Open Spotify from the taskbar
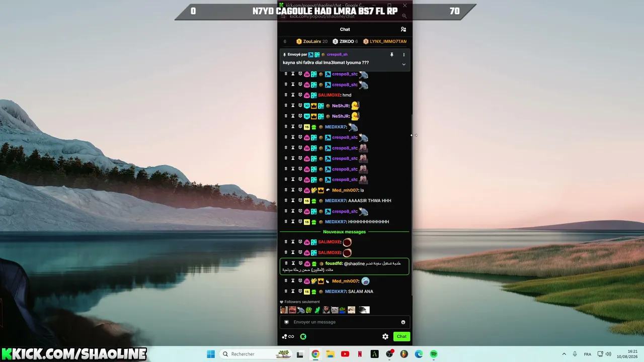644x362 pixels. [x=434, y=354]
